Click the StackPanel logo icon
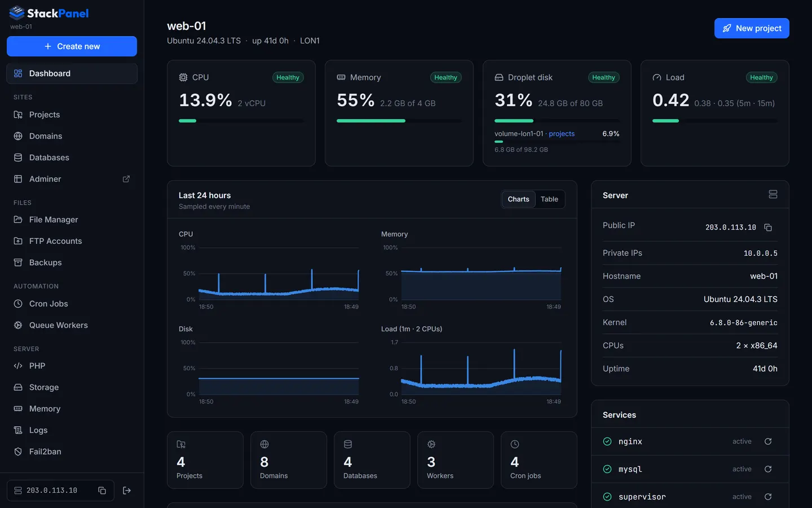The height and width of the screenshot is (508, 812). tap(17, 13)
